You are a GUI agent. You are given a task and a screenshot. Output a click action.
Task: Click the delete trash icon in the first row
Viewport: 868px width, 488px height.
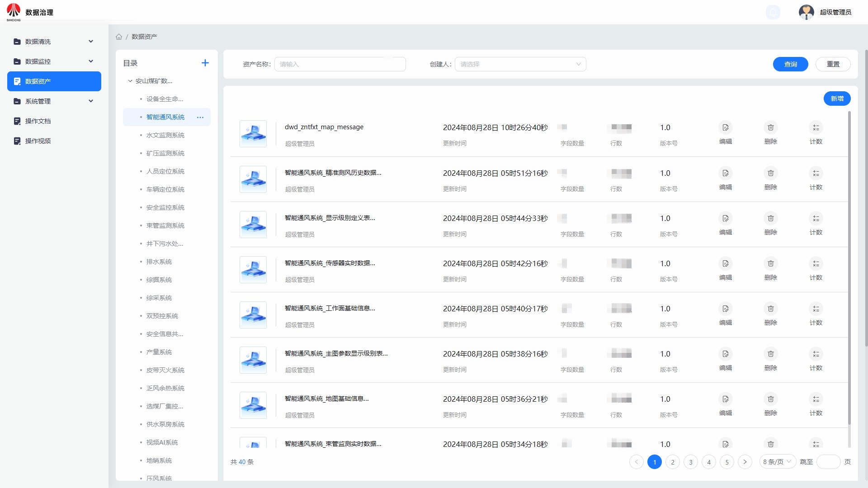pyautogui.click(x=770, y=128)
